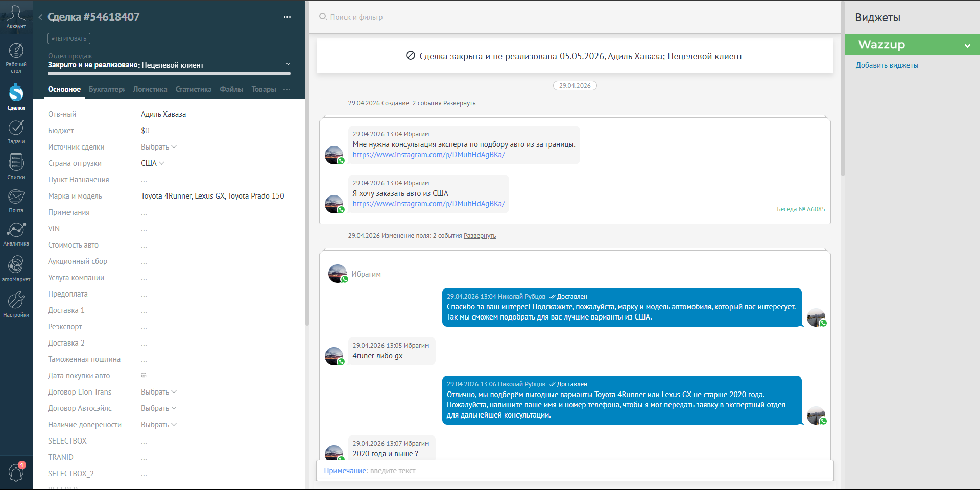Screen dimensions: 980x490
Task: Open the three-dots menu beside deal title
Action: 287,17
